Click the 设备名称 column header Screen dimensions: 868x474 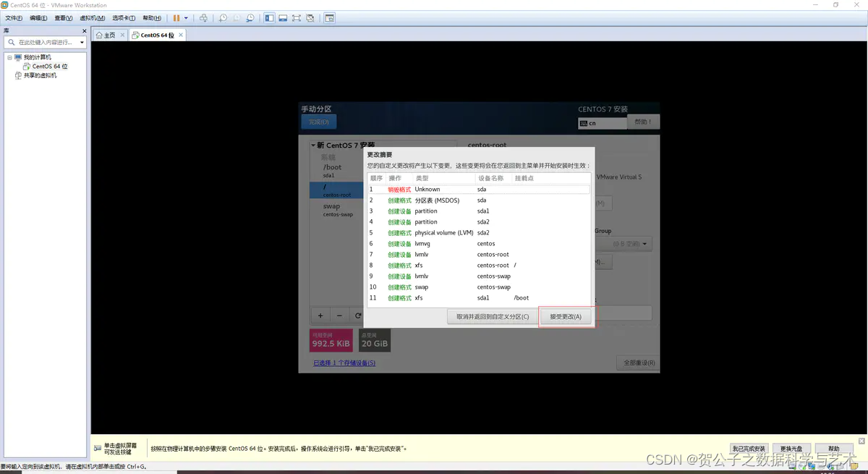(494, 178)
